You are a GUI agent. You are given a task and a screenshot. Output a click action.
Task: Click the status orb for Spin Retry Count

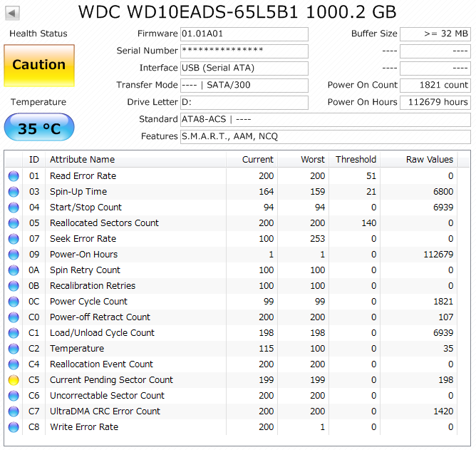click(14, 270)
